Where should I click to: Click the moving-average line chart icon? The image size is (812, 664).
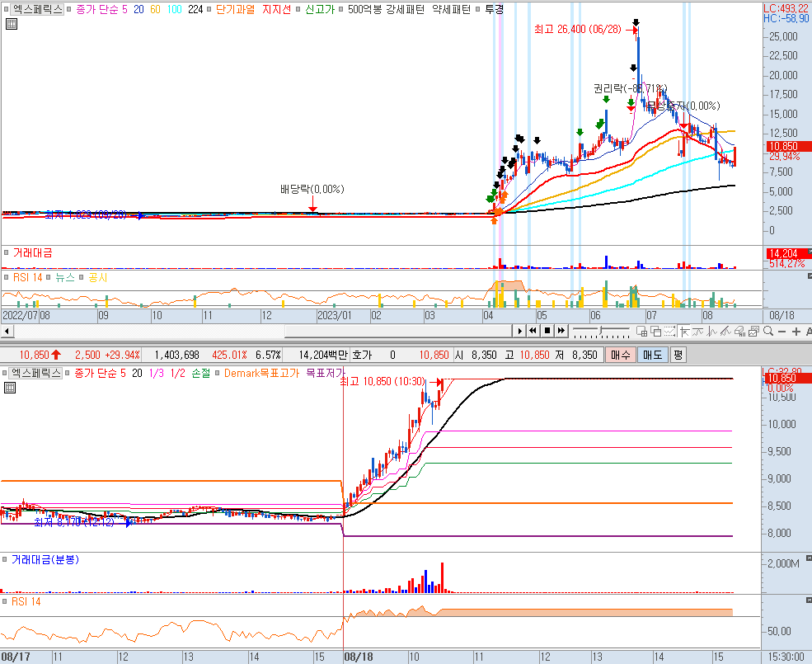tap(697, 332)
